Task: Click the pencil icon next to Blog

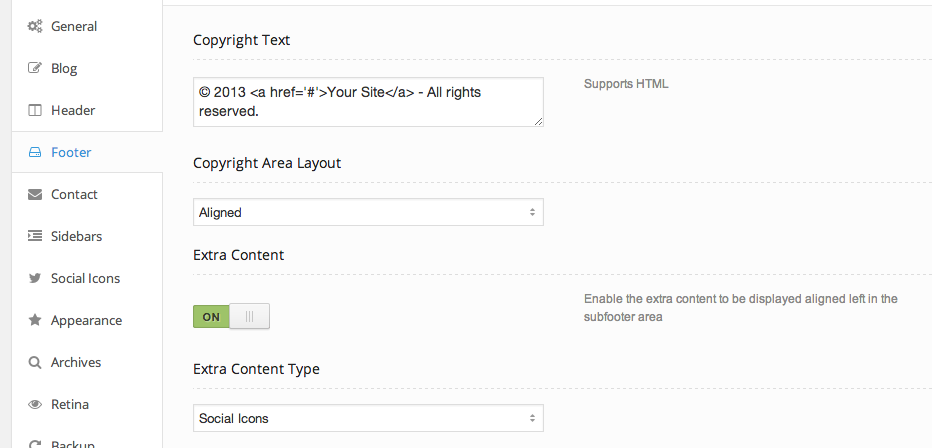Action: [35, 69]
